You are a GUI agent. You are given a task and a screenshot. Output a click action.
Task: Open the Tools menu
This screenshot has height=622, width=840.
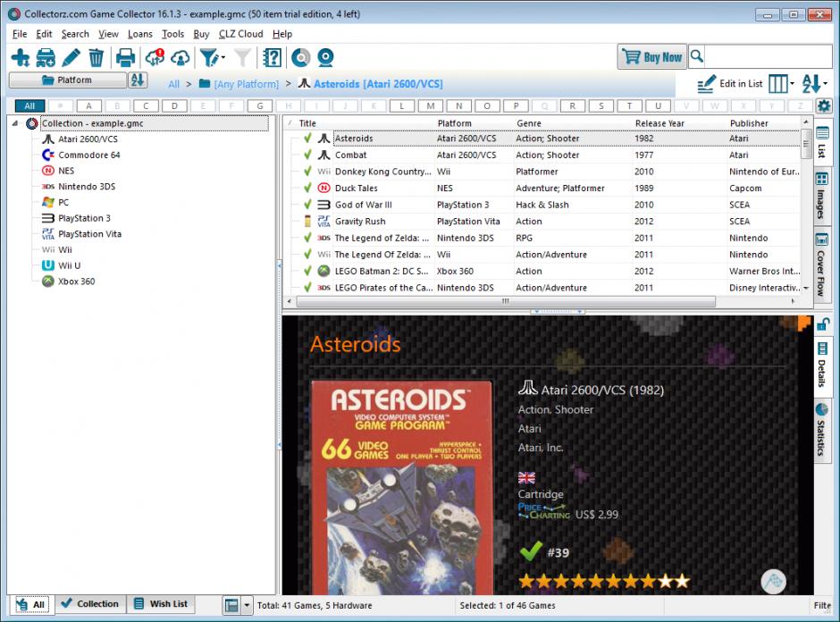173,34
